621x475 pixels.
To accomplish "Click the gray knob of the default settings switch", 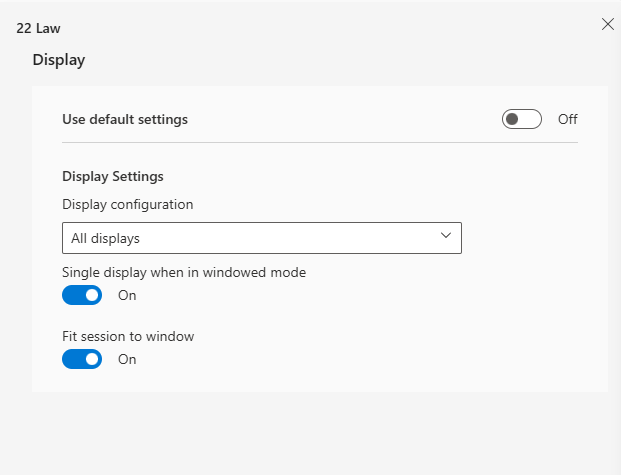I will [x=513, y=120].
